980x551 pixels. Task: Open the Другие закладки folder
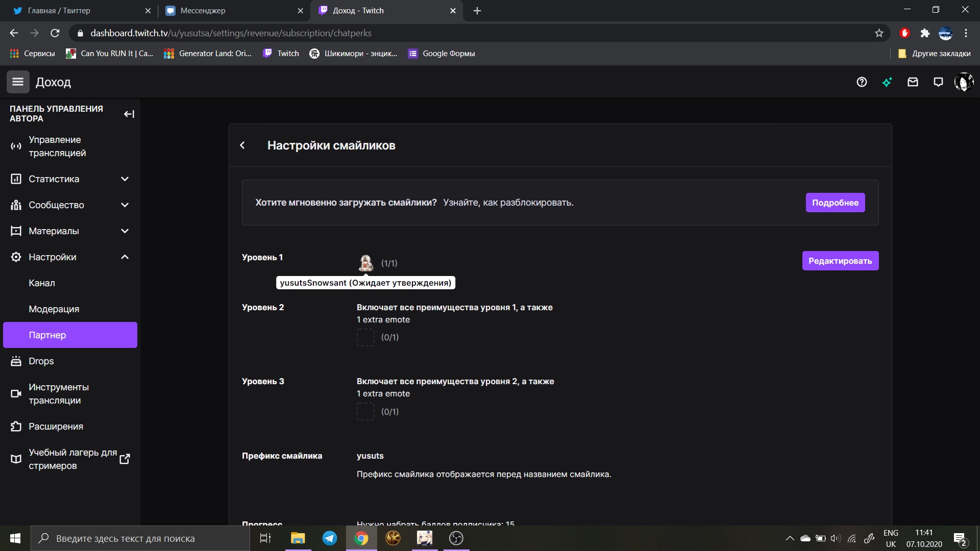[934, 54]
